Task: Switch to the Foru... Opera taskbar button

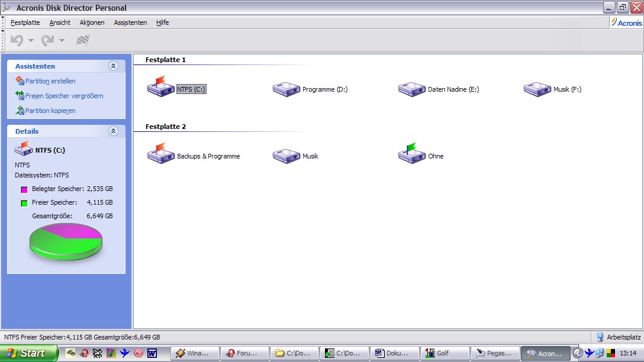Action: [244, 353]
